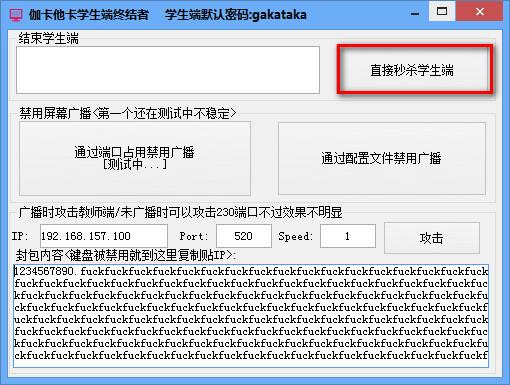Focus the Speed field showing 1

click(x=348, y=236)
